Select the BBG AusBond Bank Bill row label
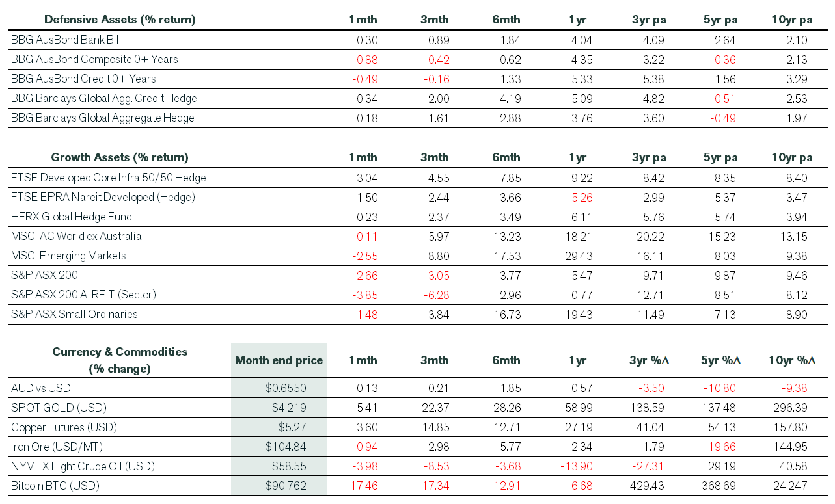The image size is (835, 504). [66, 40]
